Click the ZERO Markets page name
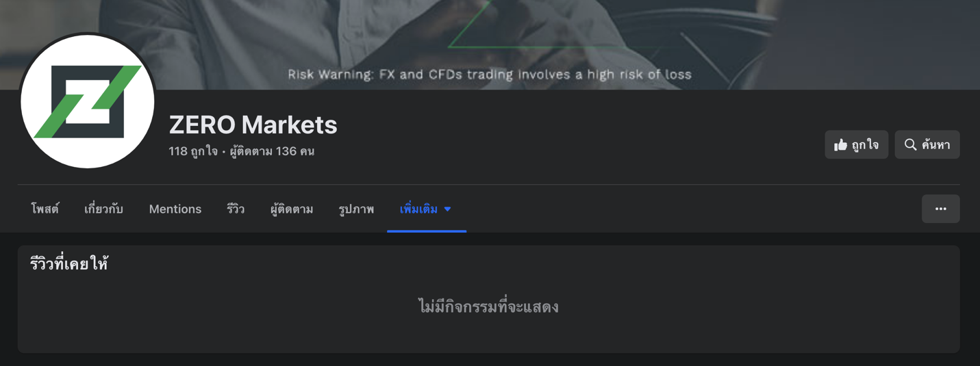 tap(253, 125)
